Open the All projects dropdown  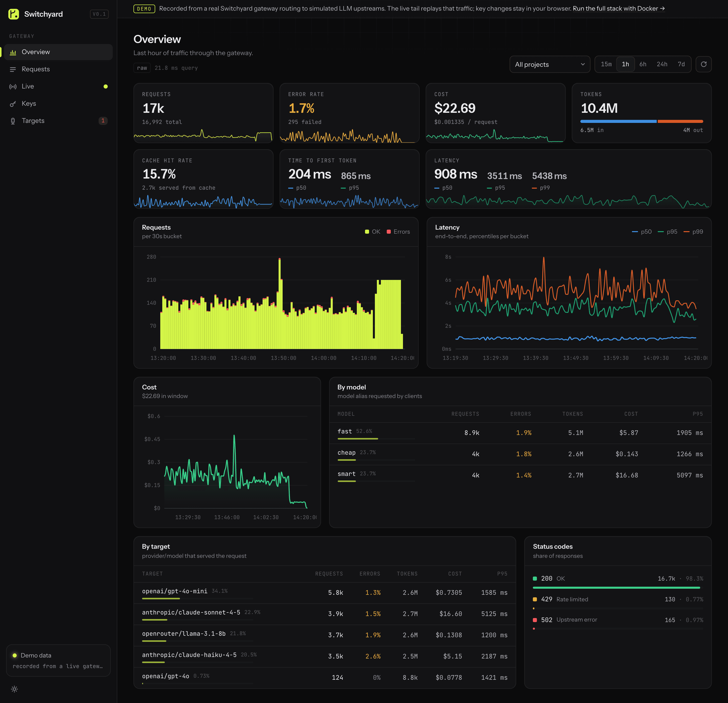click(x=550, y=64)
